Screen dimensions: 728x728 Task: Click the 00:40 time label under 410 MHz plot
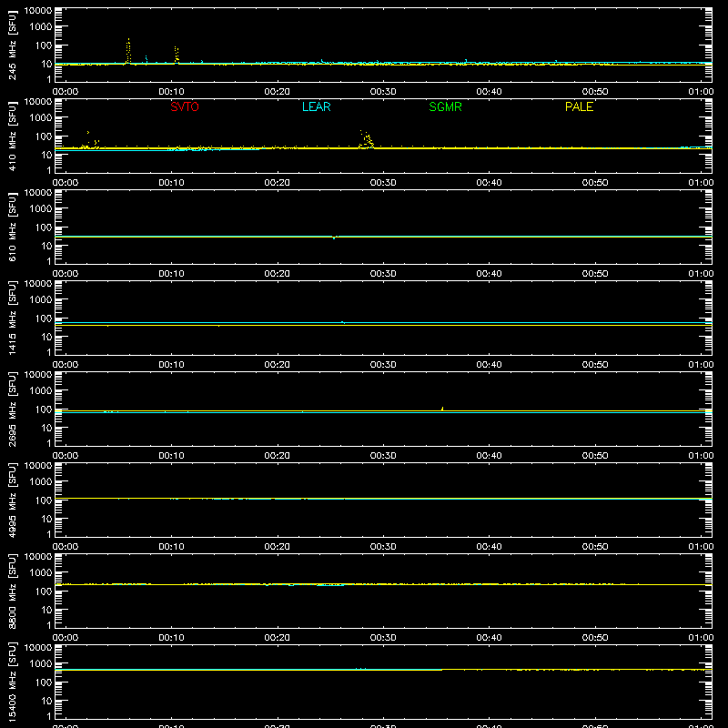pos(489,183)
